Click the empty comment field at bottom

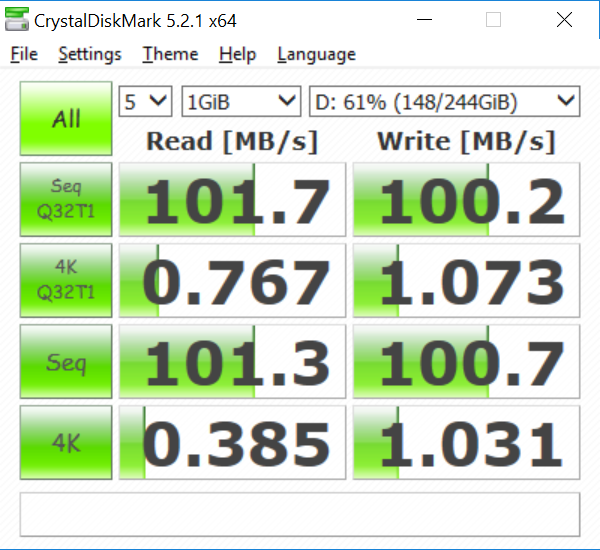click(x=300, y=515)
